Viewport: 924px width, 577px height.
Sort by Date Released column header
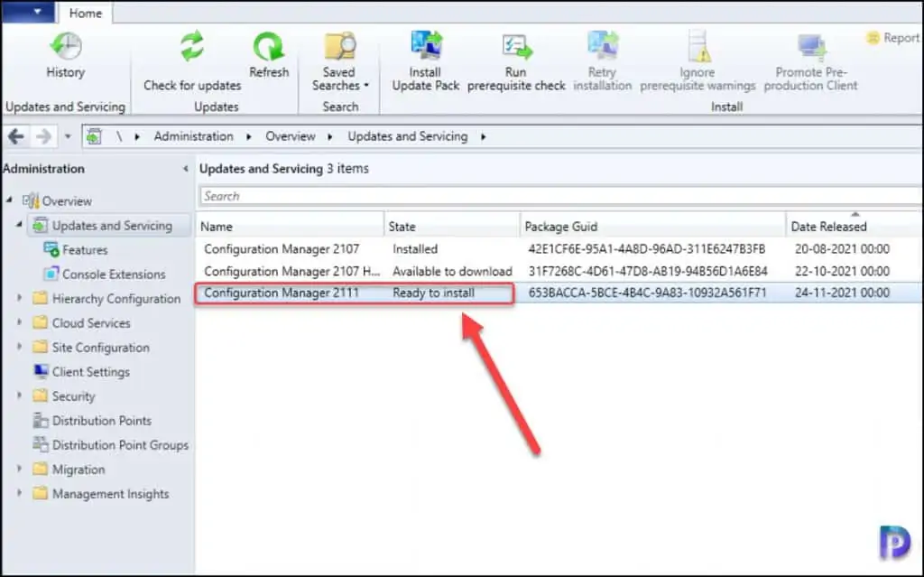pyautogui.click(x=855, y=226)
